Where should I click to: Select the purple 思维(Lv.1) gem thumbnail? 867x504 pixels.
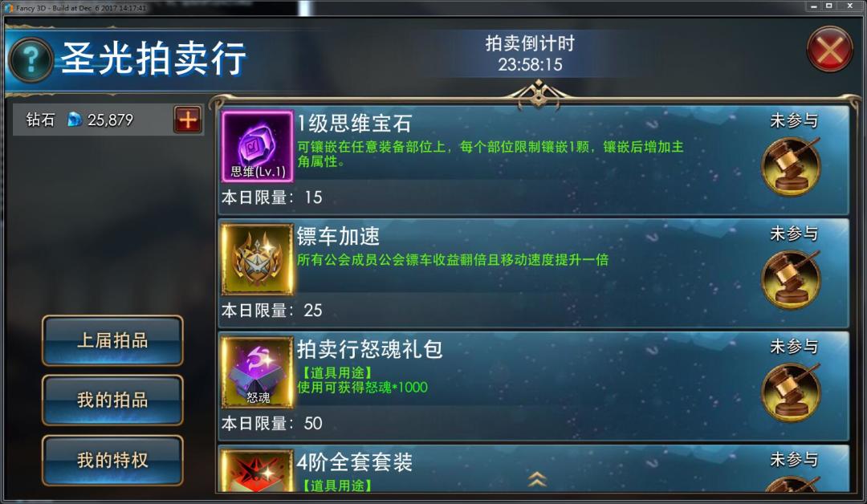(x=257, y=146)
